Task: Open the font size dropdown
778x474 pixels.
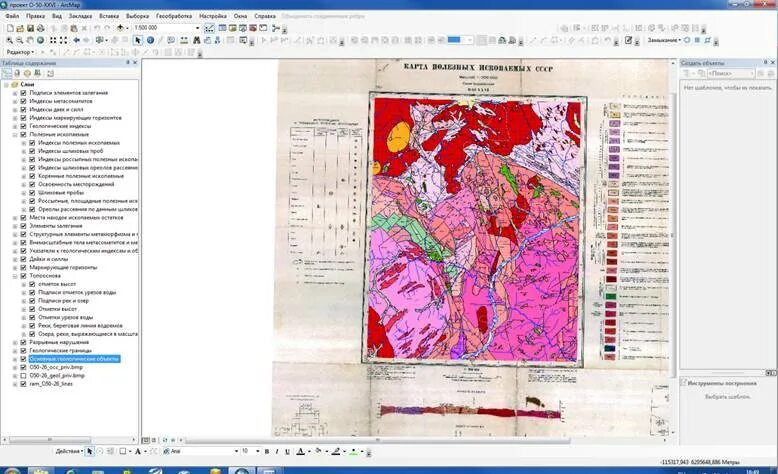Action: click(x=258, y=451)
